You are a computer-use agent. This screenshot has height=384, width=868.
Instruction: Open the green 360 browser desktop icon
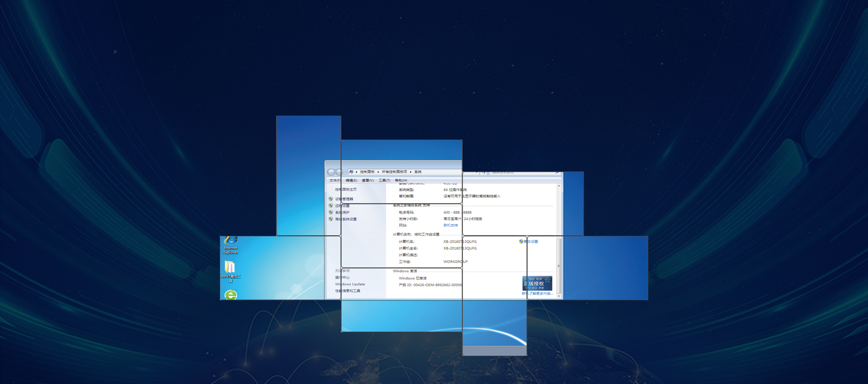pyautogui.click(x=231, y=295)
